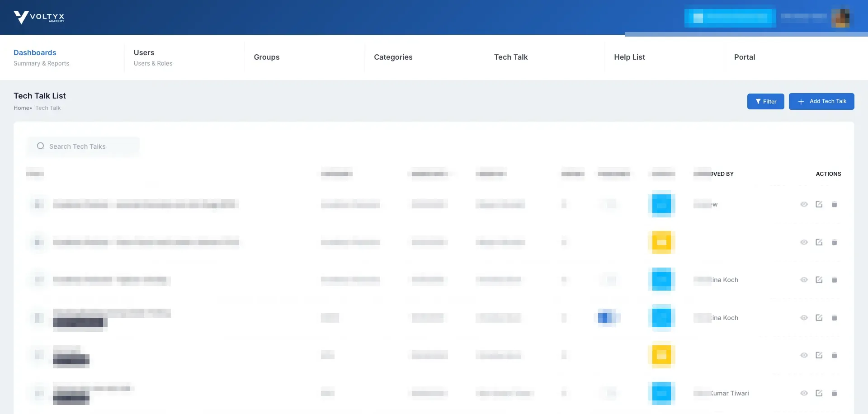View the second row's tech talk
The height and width of the screenshot is (414, 868).
click(804, 242)
